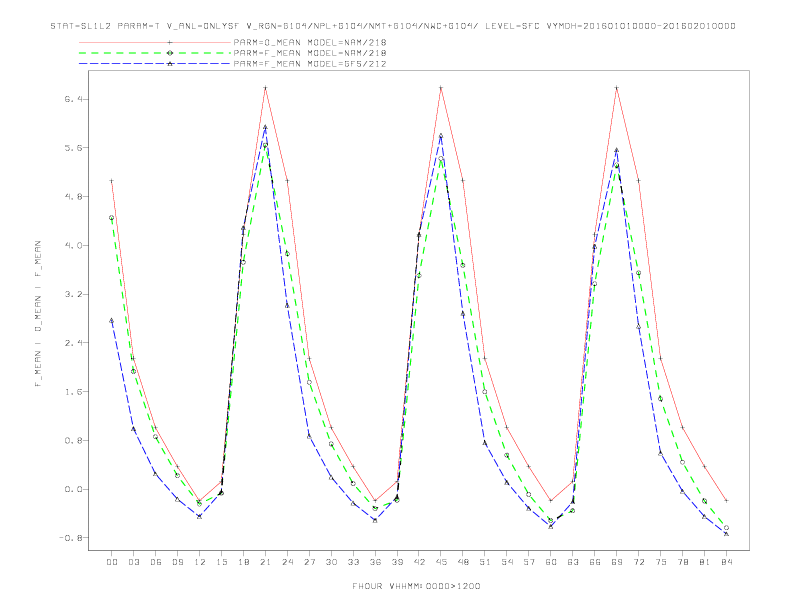Image resolution: width=792 pixels, height=612 pixels.
Task: Click the y-axis tick label 6.4
Action: coord(73,99)
